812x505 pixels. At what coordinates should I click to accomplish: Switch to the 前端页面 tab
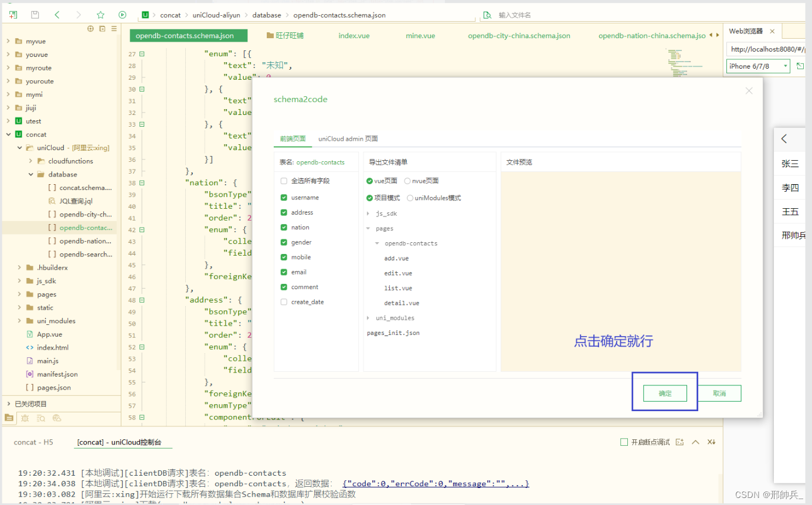(293, 139)
